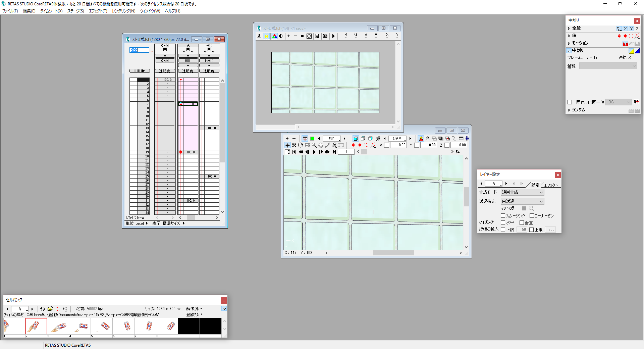Image resolution: width=644 pixels, height=349 pixels.
Task: Enable the 上限 line width checkbox
Action: coord(531,230)
